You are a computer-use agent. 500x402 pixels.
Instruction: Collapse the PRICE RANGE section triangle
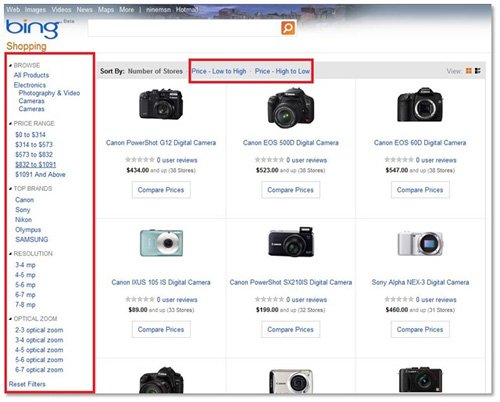pos(10,124)
